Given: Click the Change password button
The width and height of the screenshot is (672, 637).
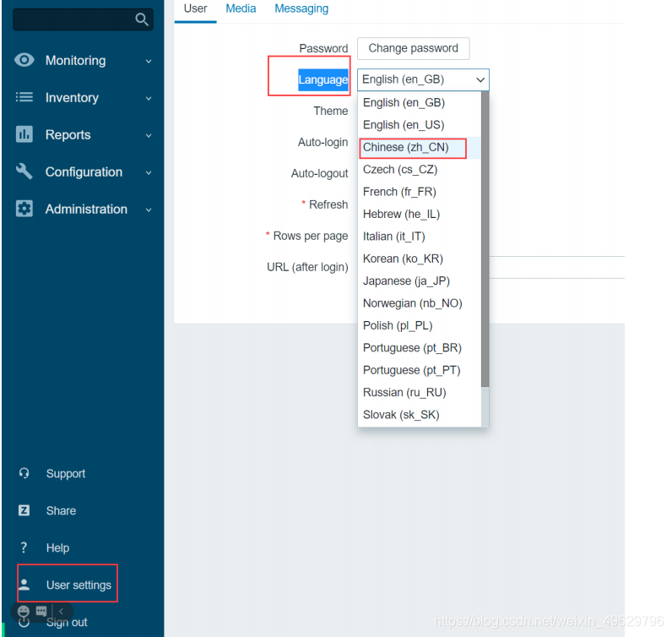Looking at the screenshot, I should coord(413,48).
